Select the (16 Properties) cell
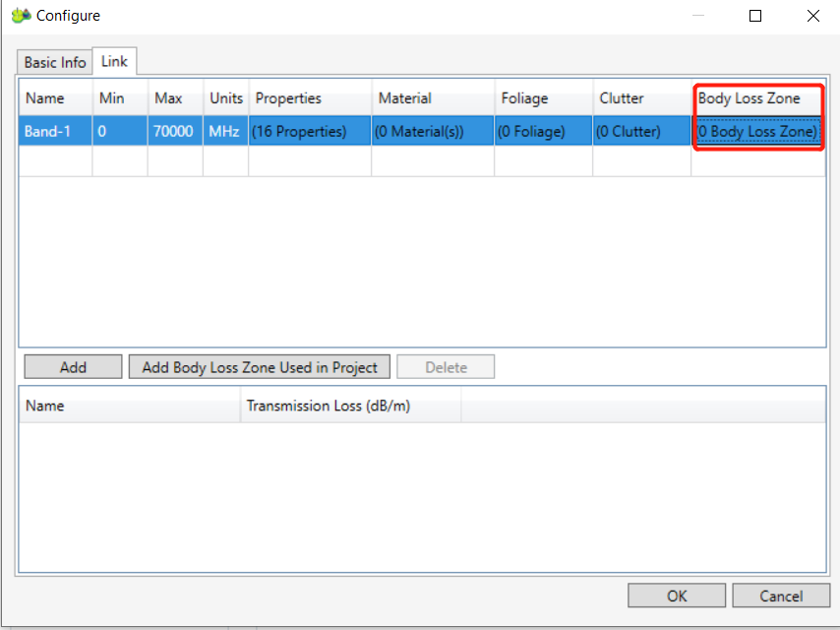840x630 pixels. point(309,131)
